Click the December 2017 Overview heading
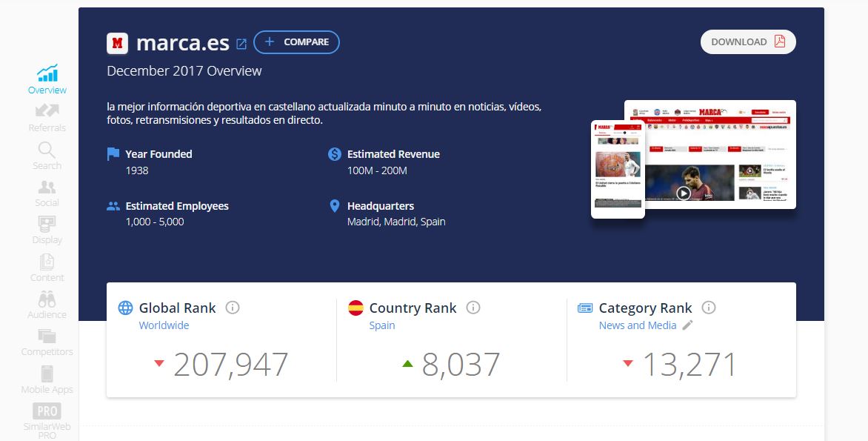Image resolution: width=868 pixels, height=441 pixels. tap(184, 71)
